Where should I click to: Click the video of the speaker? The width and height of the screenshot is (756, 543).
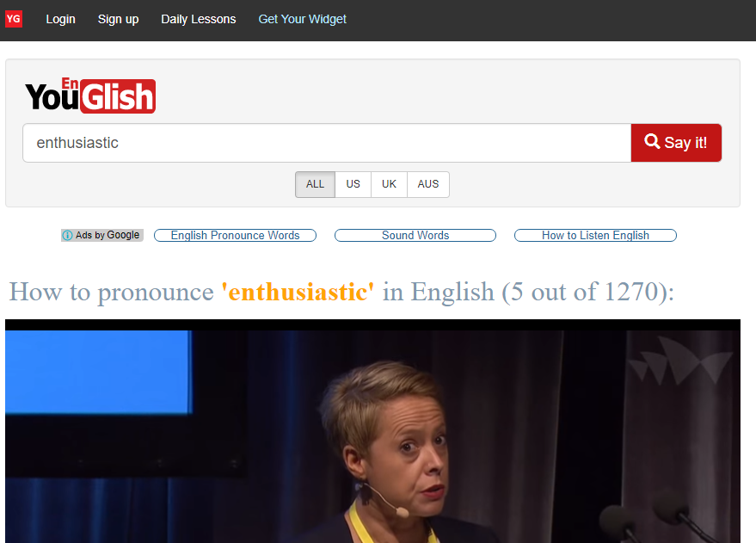(372, 431)
